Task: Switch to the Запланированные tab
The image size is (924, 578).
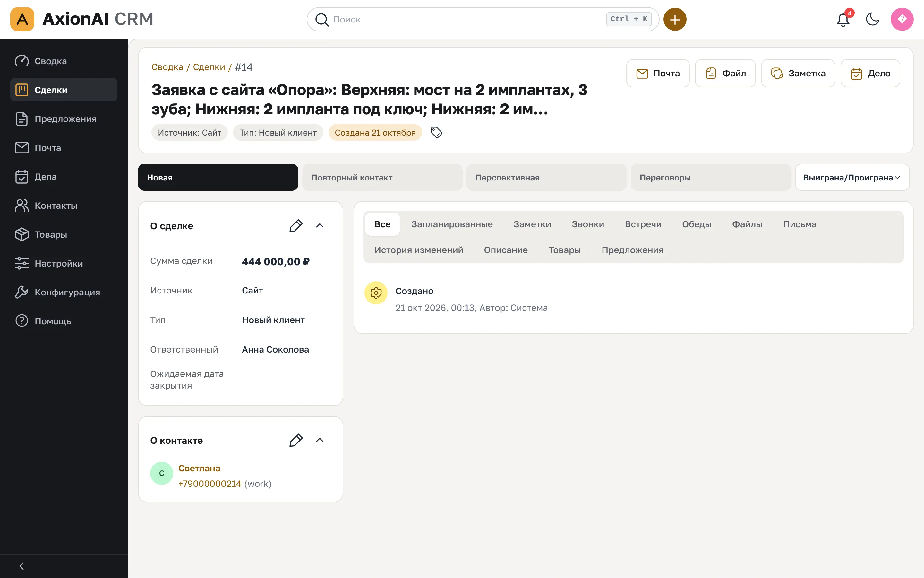Action: coord(452,224)
